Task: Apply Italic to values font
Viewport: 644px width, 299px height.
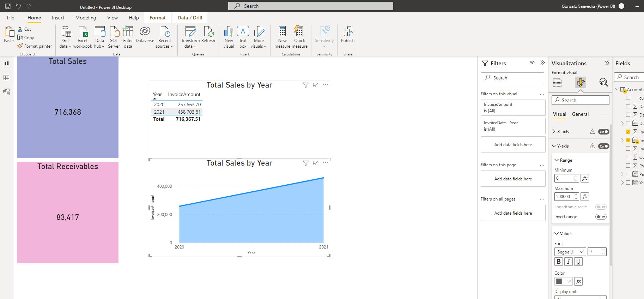Action: [569, 262]
